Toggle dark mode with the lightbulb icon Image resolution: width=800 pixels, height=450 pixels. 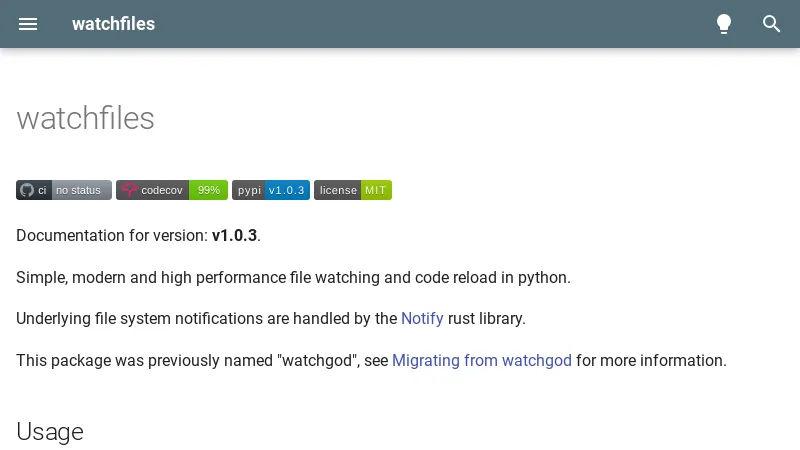[x=724, y=24]
